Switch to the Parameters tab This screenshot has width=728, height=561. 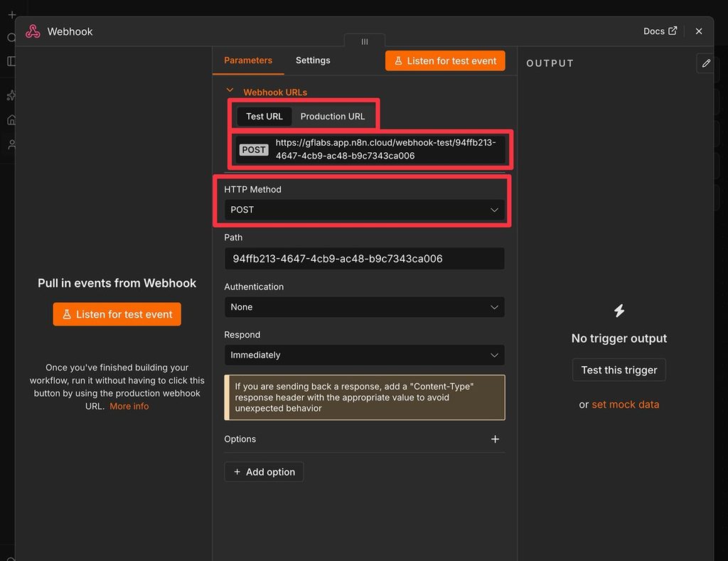click(x=248, y=60)
